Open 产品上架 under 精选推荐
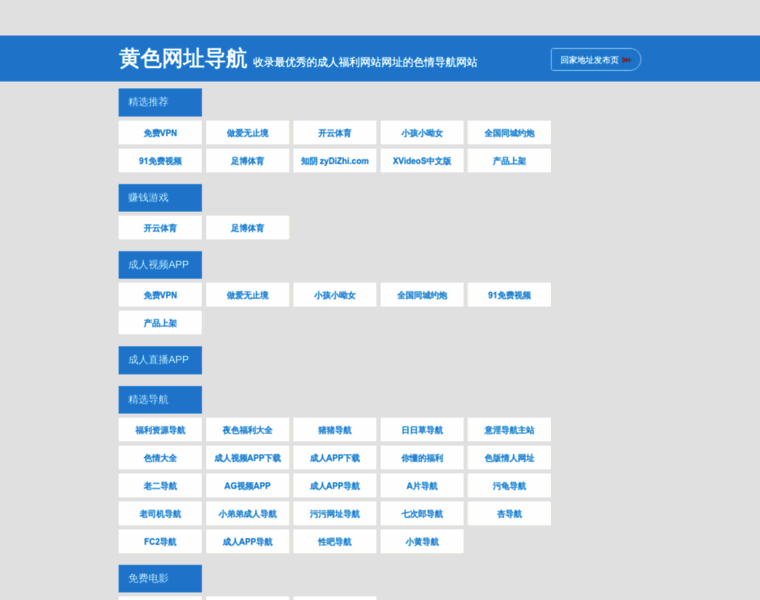Image resolution: width=760 pixels, height=600 pixels. click(x=509, y=161)
